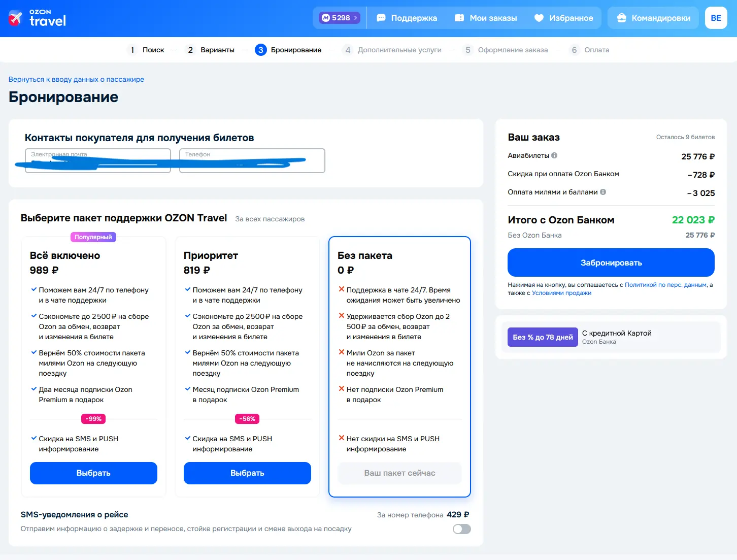The image size is (737, 560).
Task: Click Вернуться к вводу данных о пассажире link
Action: tap(76, 79)
